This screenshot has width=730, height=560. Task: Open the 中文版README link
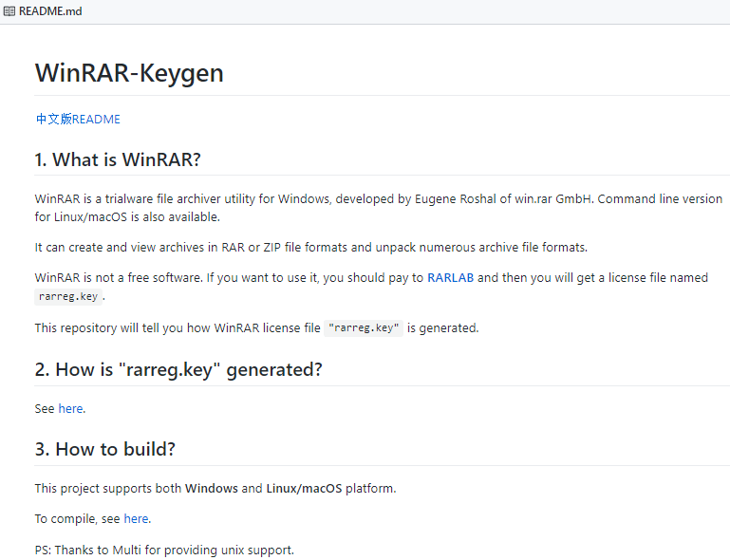78,120
